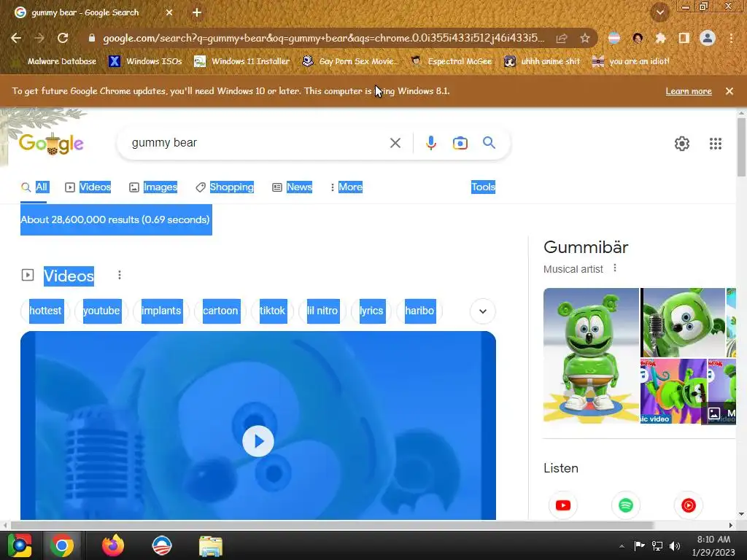Filter videos by the hottest chip
This screenshot has height=560, width=747.
(46, 311)
